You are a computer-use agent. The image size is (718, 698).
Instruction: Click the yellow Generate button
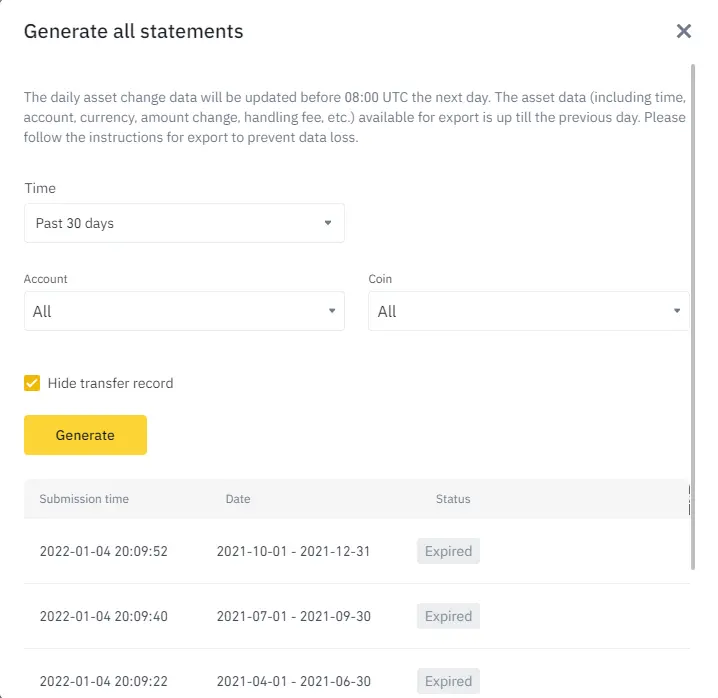pyautogui.click(x=85, y=435)
